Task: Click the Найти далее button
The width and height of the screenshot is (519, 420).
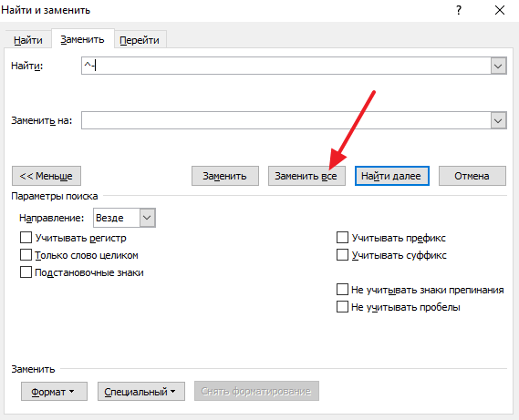Action: [392, 176]
